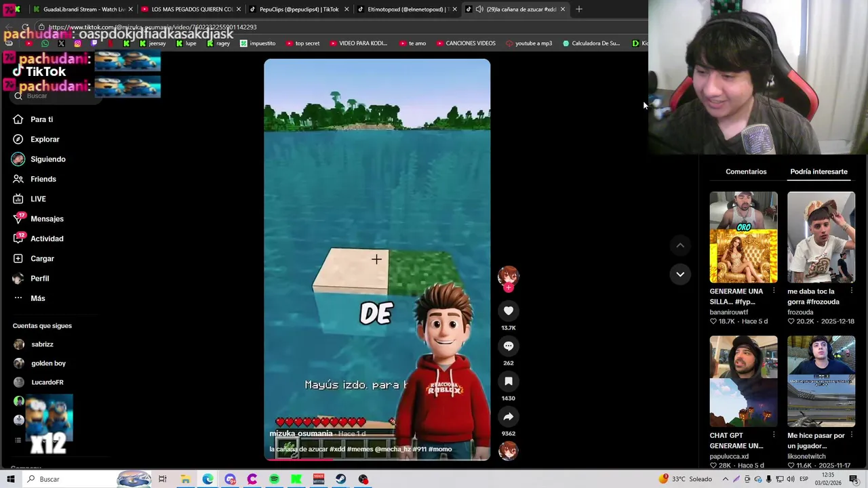
Task: Open options for the GENERAME UNA SILLA video
Action: click(774, 291)
